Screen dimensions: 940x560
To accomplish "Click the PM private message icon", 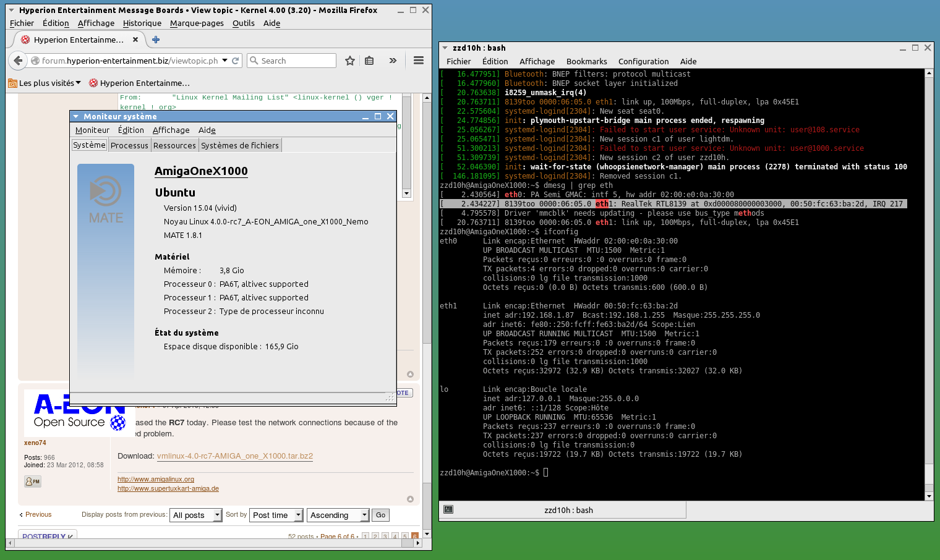I will click(x=33, y=482).
